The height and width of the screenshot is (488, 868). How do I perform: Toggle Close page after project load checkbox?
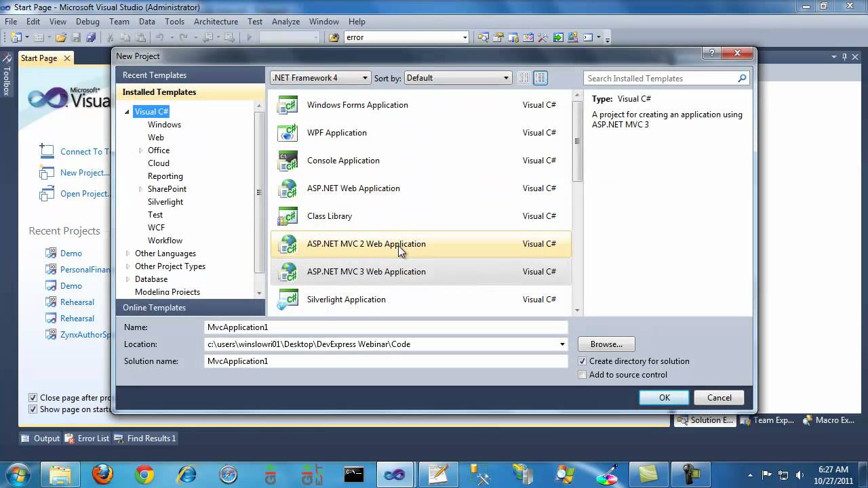pos(33,398)
